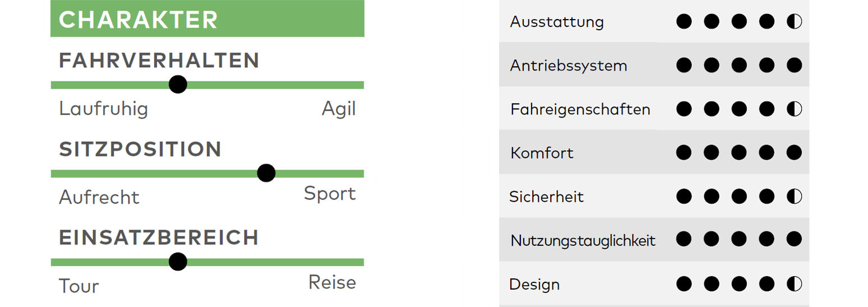868x307 pixels.
Task: Click the first dot in Ausstattung row
Action: click(684, 22)
